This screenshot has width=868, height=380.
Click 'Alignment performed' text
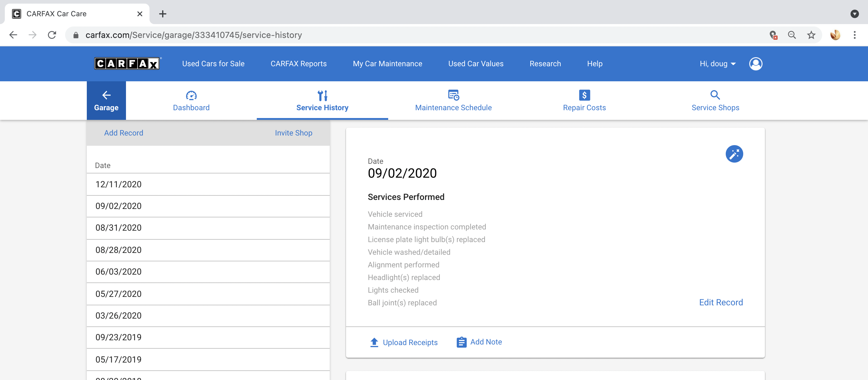pyautogui.click(x=403, y=265)
